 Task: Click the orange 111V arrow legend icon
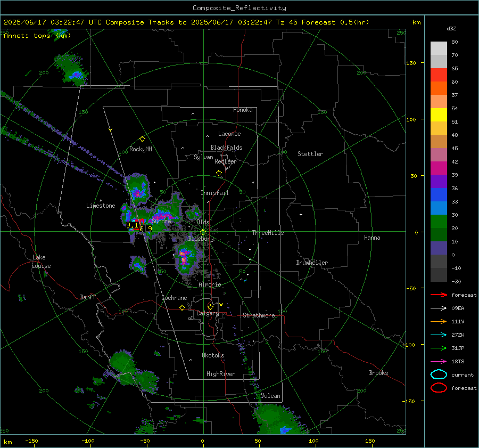tap(439, 321)
